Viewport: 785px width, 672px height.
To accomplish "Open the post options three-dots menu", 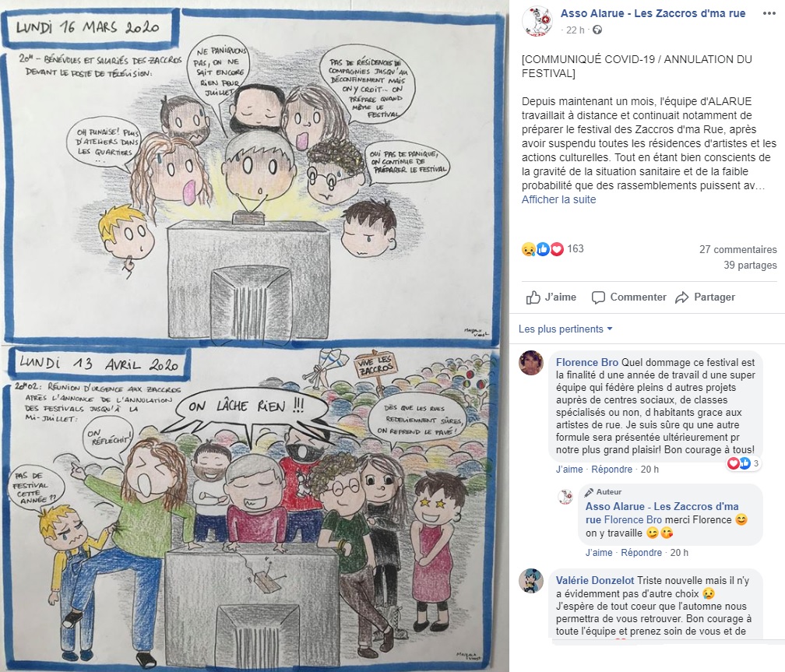I will 769,13.
